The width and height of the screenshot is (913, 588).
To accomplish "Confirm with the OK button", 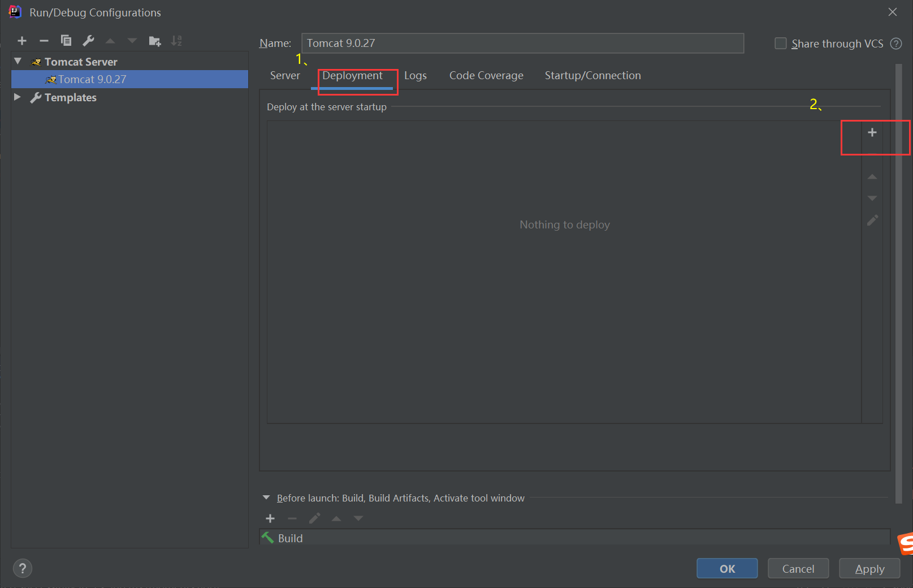I will point(727,568).
